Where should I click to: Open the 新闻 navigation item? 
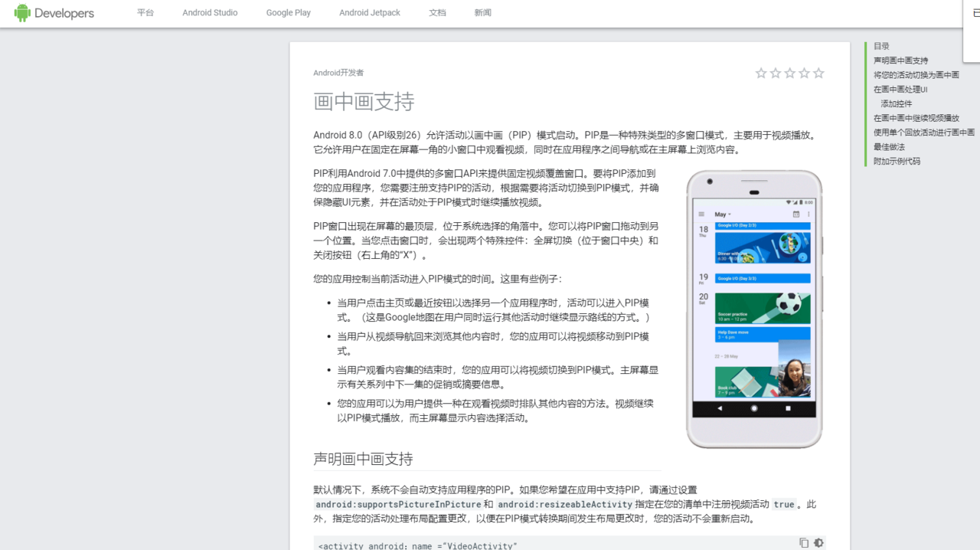pos(482,12)
